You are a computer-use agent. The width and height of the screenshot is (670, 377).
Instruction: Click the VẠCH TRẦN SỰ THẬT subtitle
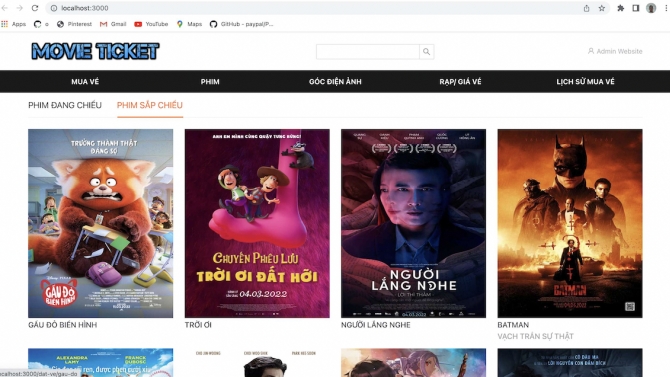(x=535, y=336)
